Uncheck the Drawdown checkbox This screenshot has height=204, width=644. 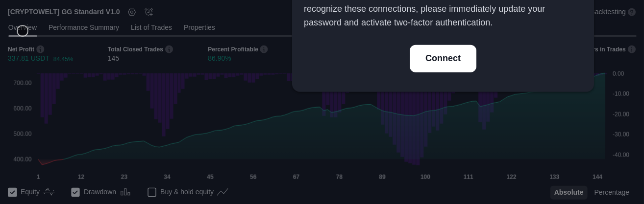tap(75, 192)
